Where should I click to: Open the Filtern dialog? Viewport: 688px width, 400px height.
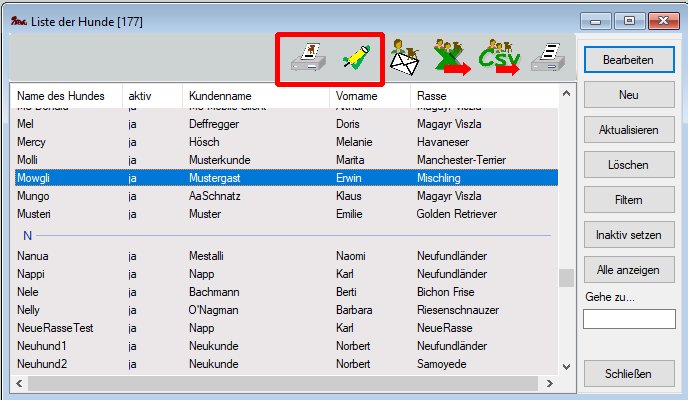point(628,200)
